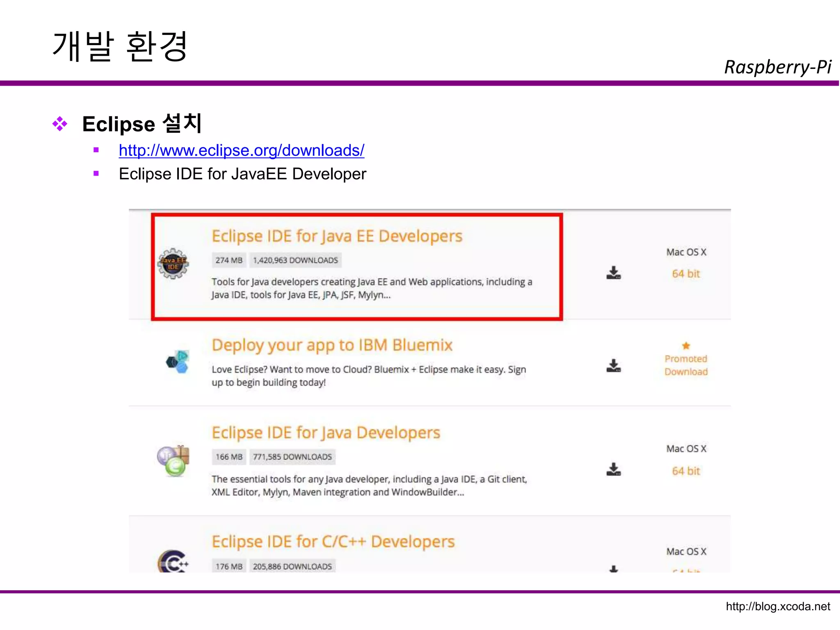The image size is (840, 630).
Task: Click Mac OS X label for Java EE
Action: (x=686, y=252)
